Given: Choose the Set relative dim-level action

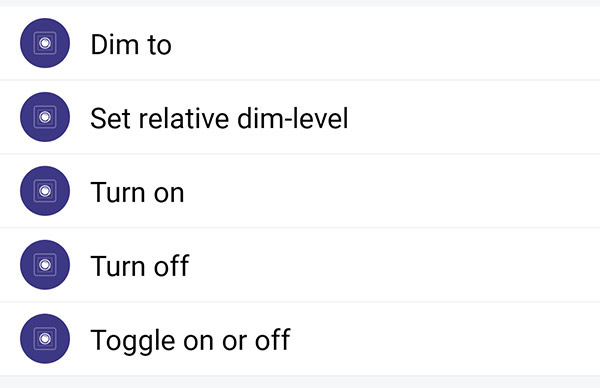Looking at the screenshot, I should [300, 117].
